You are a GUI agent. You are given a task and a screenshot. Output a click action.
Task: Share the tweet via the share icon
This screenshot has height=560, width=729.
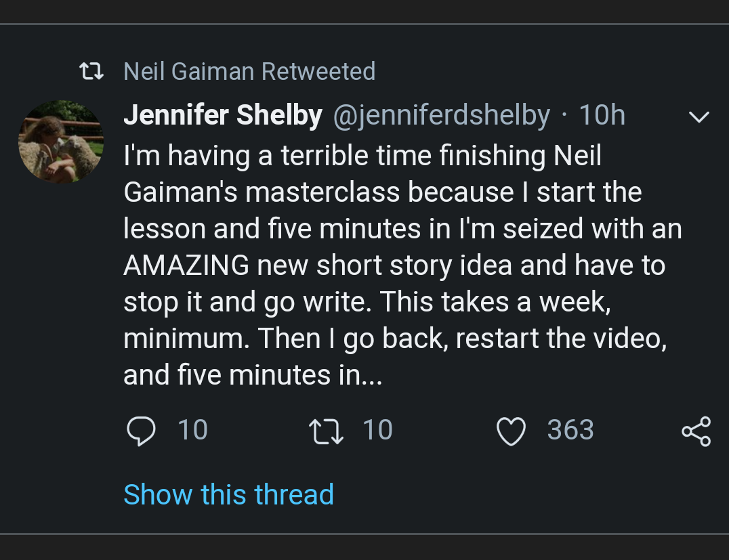click(696, 431)
